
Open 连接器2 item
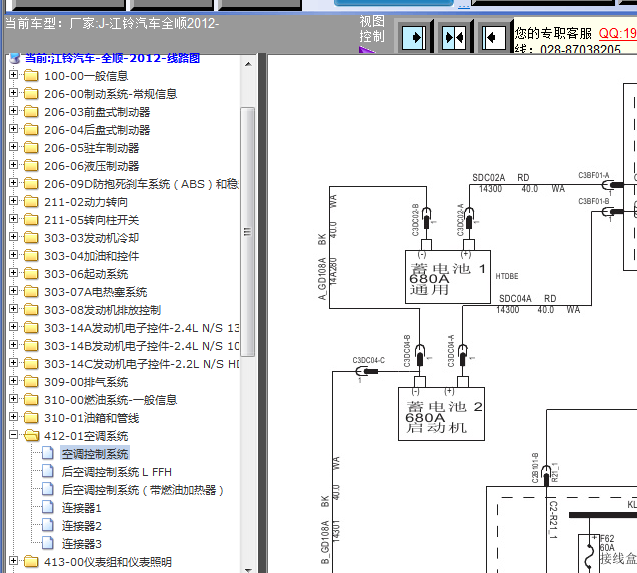[81, 526]
